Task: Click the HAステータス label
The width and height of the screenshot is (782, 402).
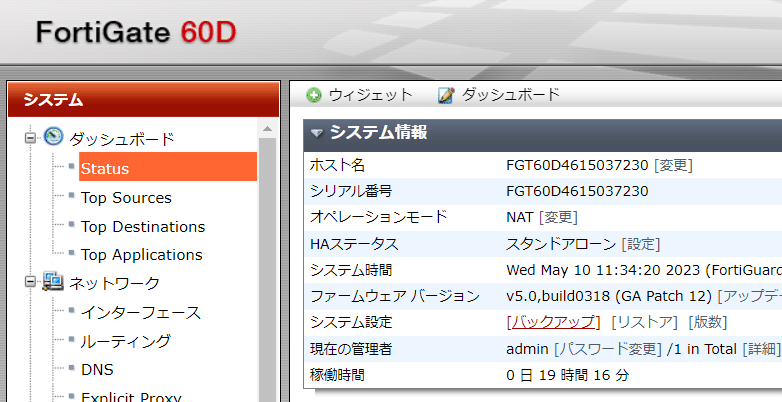Action: pyautogui.click(x=354, y=244)
